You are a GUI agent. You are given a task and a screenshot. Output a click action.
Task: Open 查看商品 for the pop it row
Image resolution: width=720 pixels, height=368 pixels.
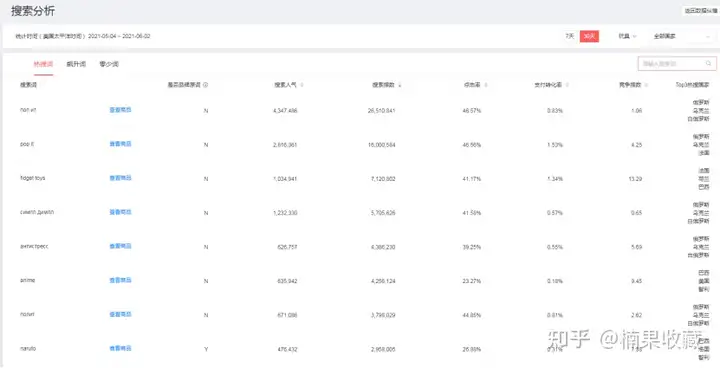(120, 144)
